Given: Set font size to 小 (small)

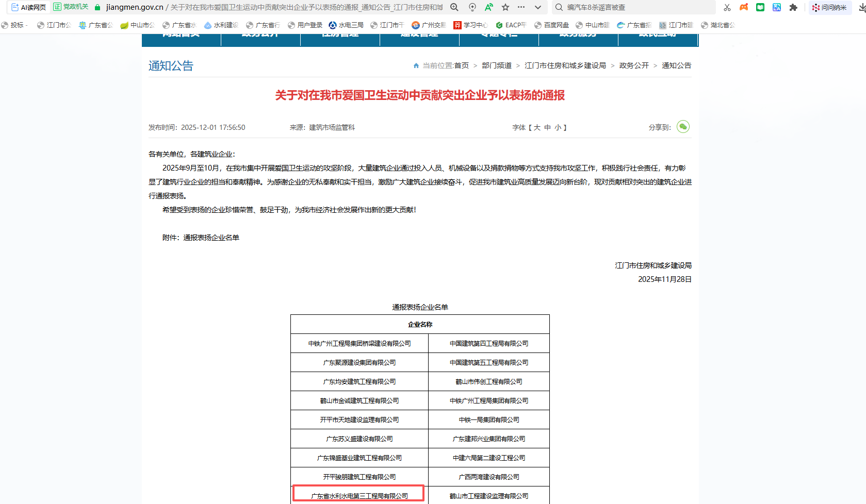Looking at the screenshot, I should [558, 127].
